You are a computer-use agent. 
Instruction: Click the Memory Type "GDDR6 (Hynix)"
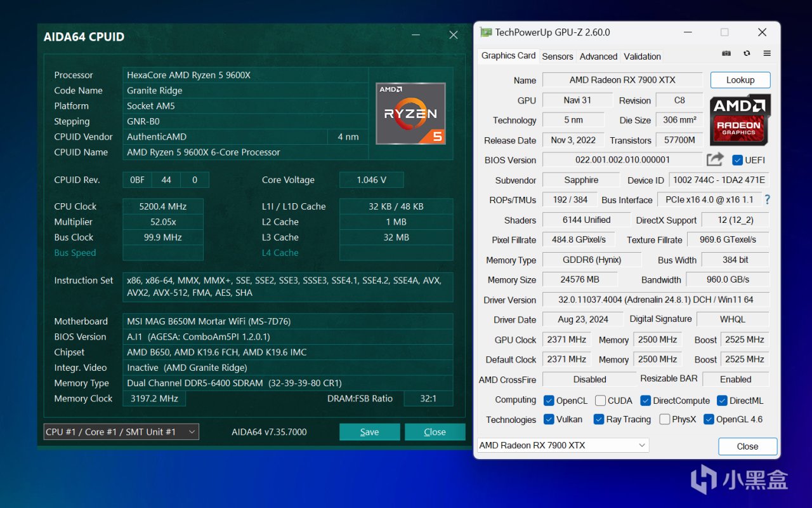pos(592,260)
